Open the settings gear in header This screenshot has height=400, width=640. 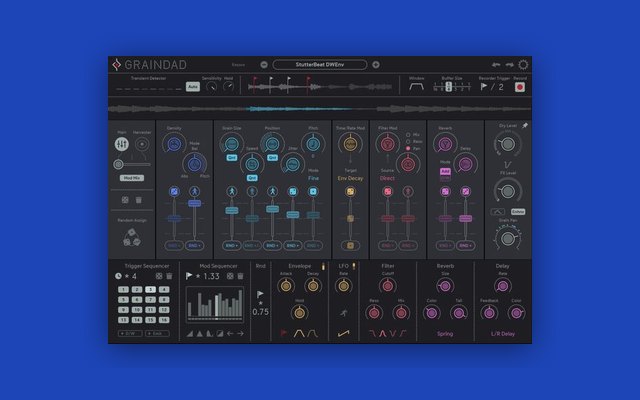click(523, 64)
